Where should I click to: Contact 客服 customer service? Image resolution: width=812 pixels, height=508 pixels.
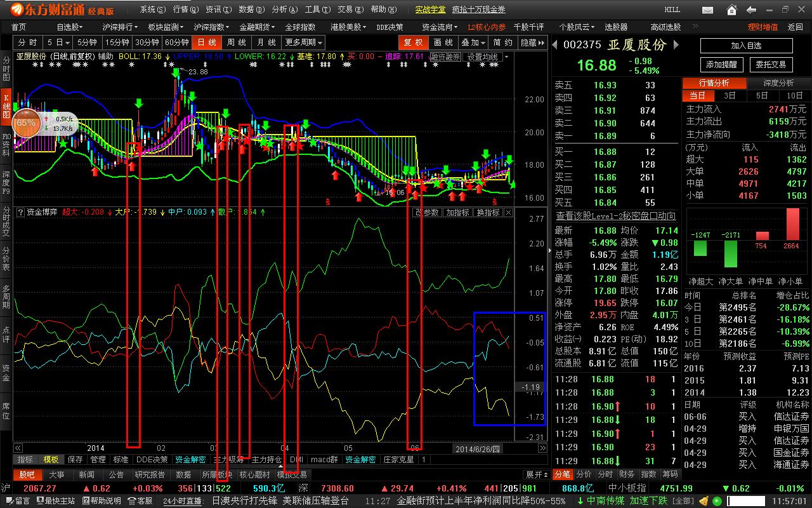(140, 501)
